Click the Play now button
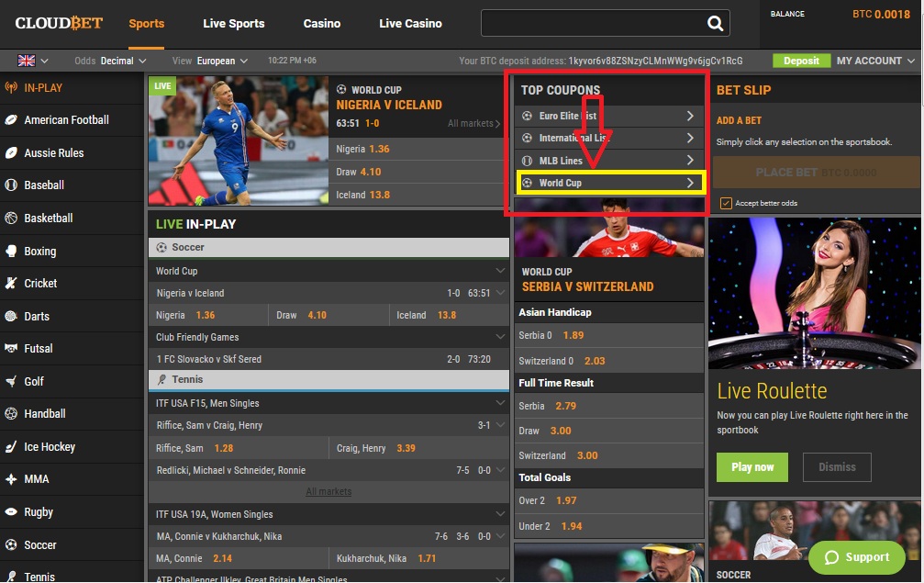The width and height of the screenshot is (924, 583). (x=752, y=467)
